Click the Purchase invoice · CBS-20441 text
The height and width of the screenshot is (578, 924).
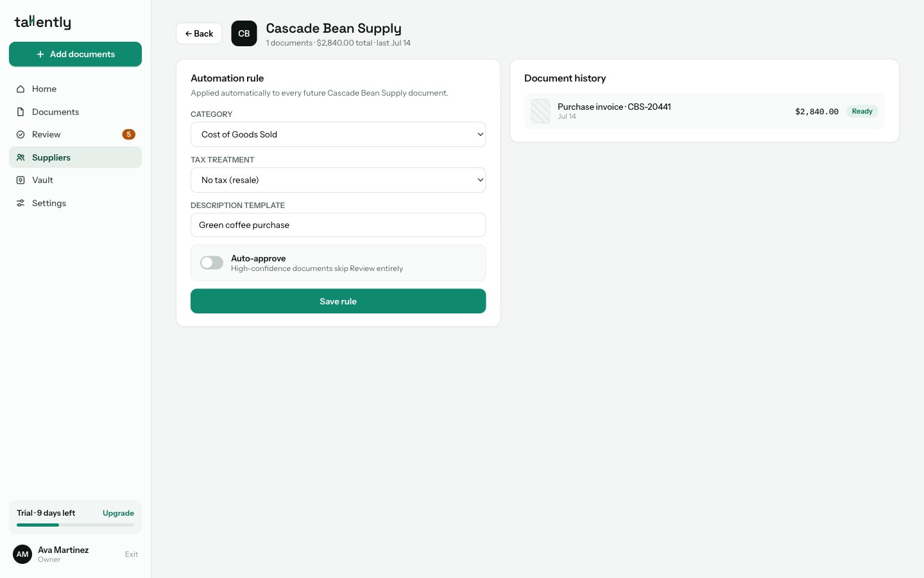[x=614, y=107]
